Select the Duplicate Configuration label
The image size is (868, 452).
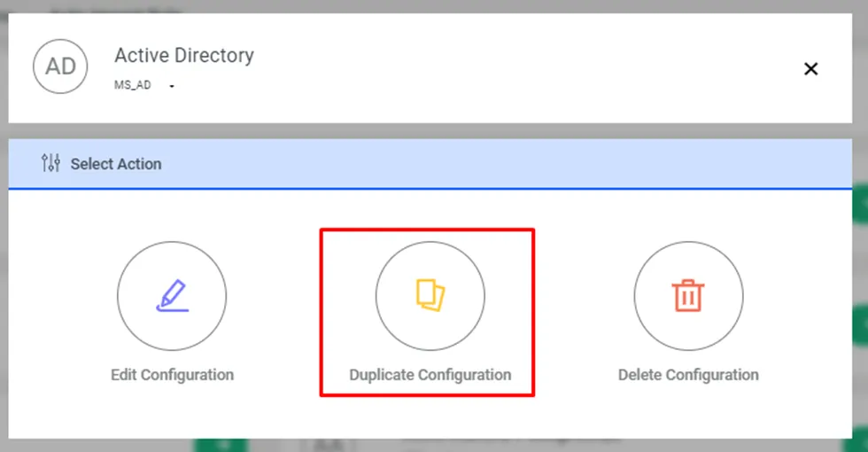(x=430, y=375)
